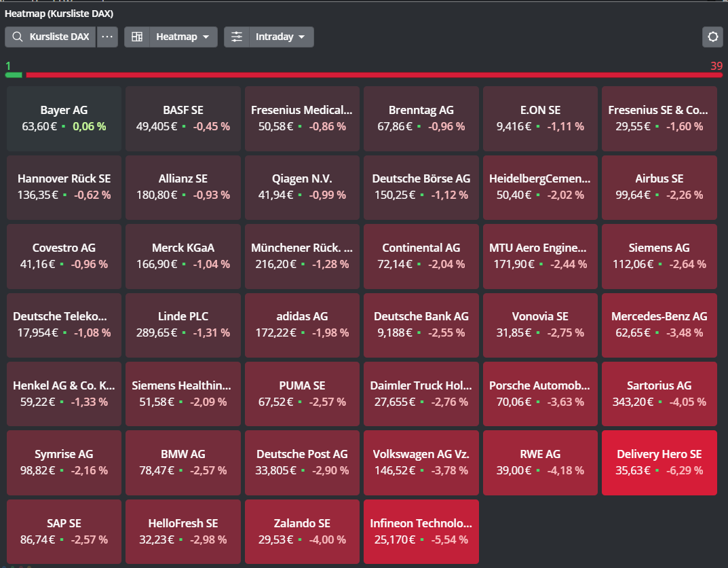Open MTU Aero Engines tile
Viewport: 728px width, 568px height.
(x=541, y=257)
